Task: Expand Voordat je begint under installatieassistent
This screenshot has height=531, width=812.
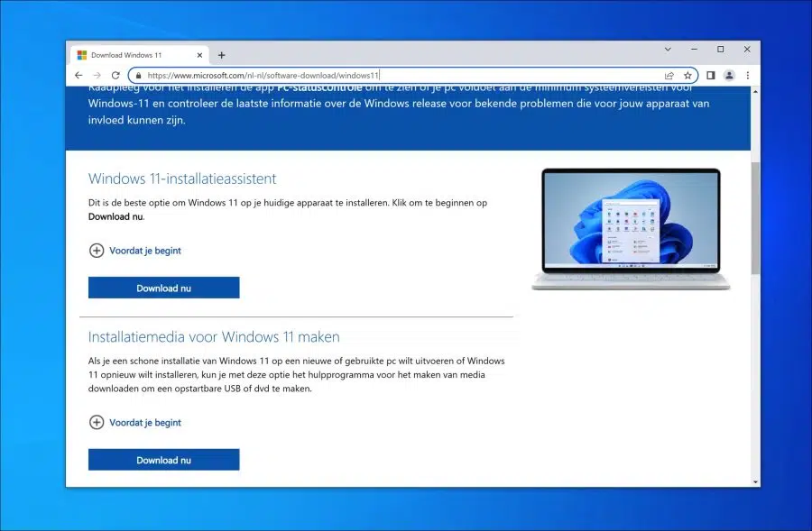Action: [135, 251]
